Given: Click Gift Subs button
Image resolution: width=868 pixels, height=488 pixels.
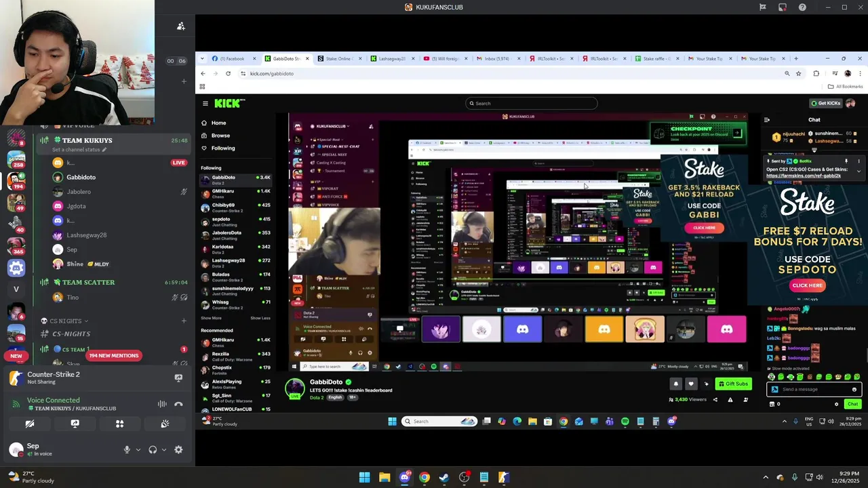Looking at the screenshot, I should pyautogui.click(x=733, y=384).
